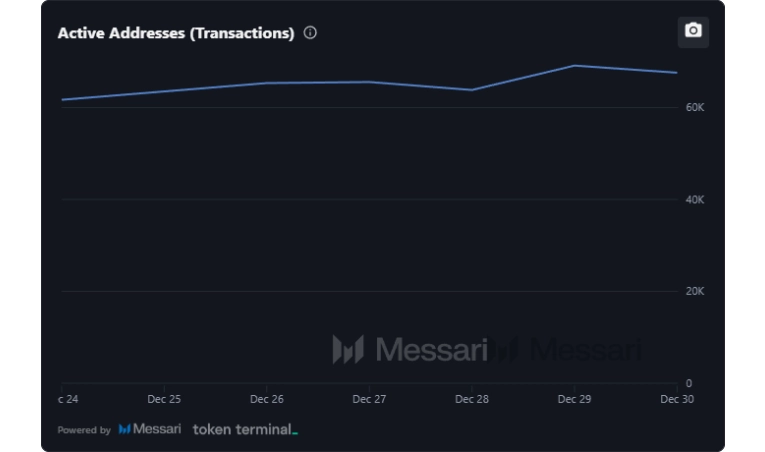Click the Messari watermark logo on chart
Viewport: 765px width, 452px height.
(348, 349)
